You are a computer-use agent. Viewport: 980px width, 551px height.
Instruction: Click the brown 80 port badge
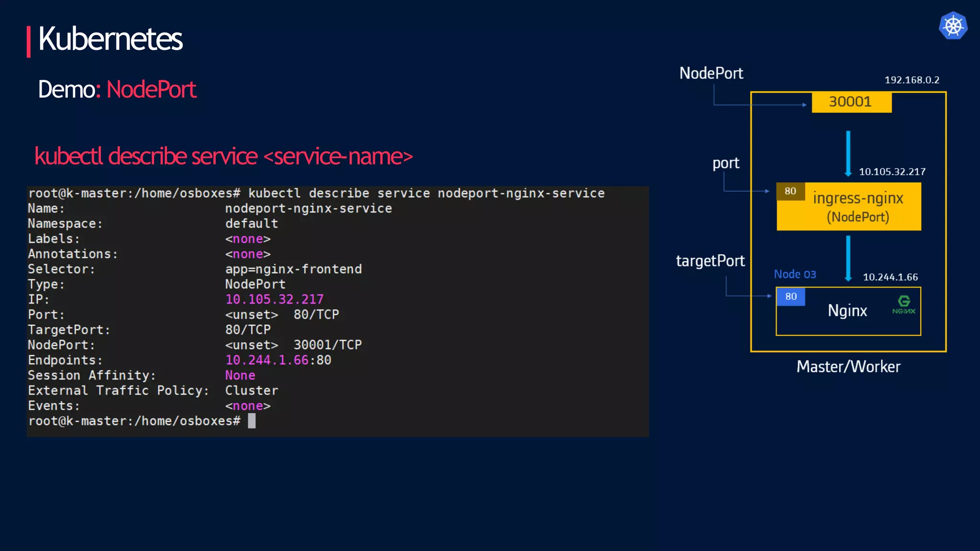(x=790, y=191)
